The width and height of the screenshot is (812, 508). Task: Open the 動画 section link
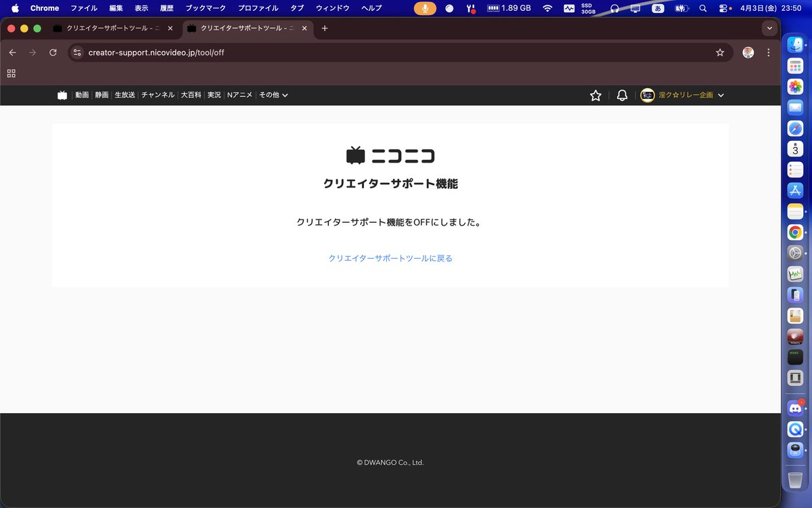tap(82, 96)
